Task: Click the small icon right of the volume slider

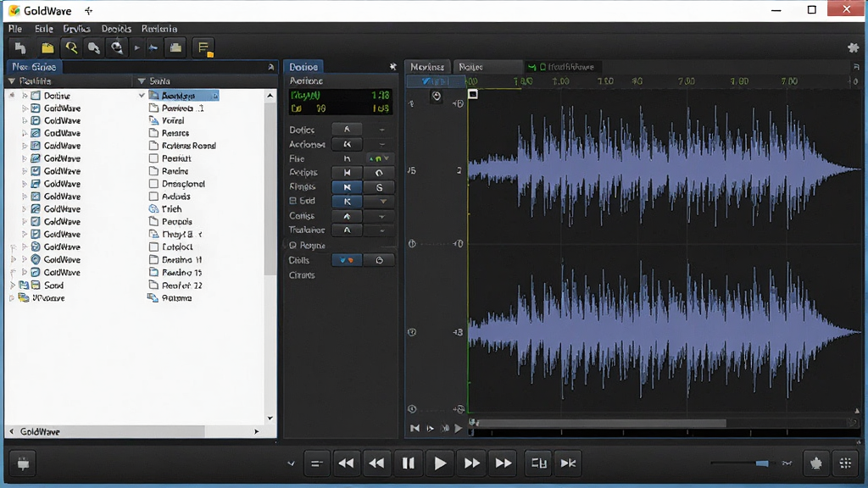Action: (x=787, y=463)
